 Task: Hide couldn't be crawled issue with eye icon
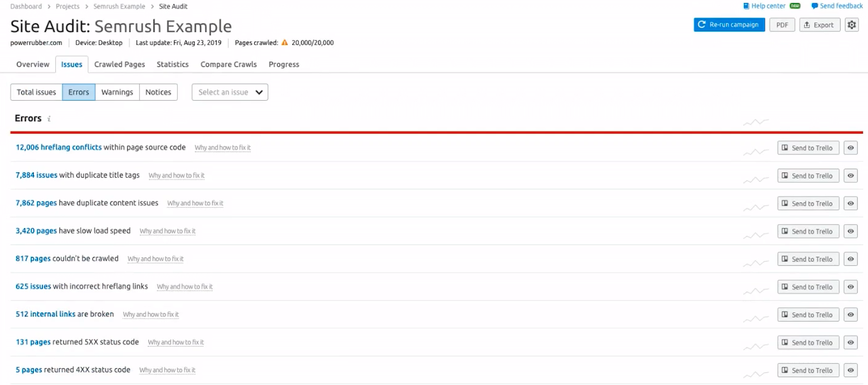click(x=851, y=259)
